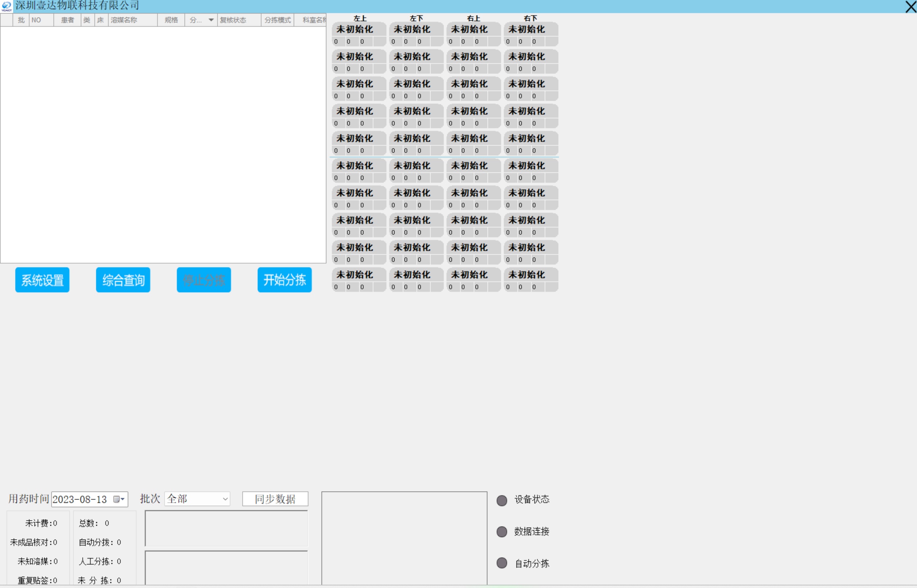This screenshot has height=588, width=917.
Task: Select first 未初始化 slot under 左上
Action: (359, 34)
